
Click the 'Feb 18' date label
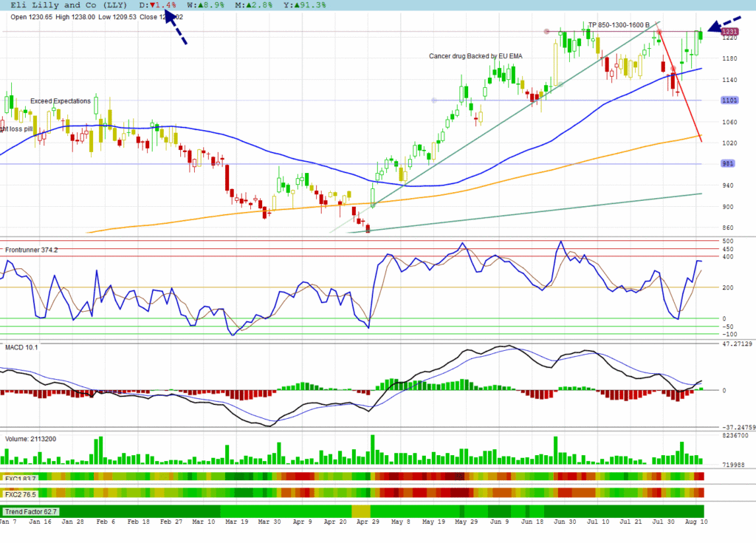click(x=138, y=522)
